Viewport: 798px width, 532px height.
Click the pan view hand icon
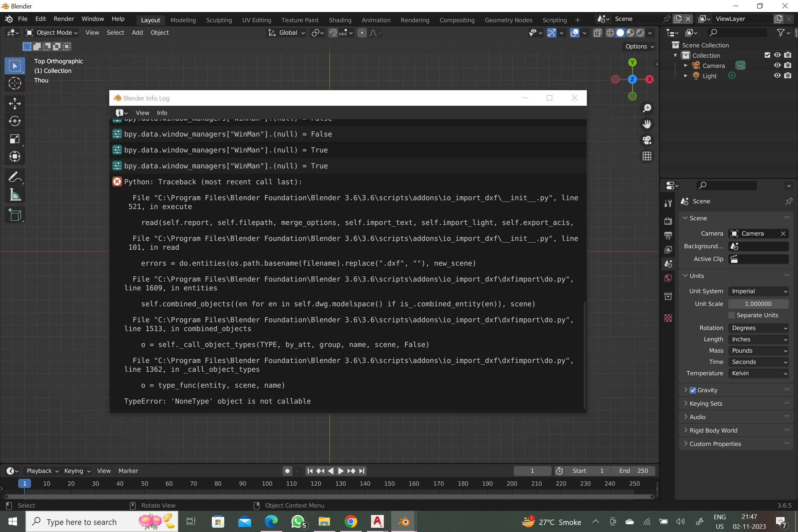tap(647, 124)
